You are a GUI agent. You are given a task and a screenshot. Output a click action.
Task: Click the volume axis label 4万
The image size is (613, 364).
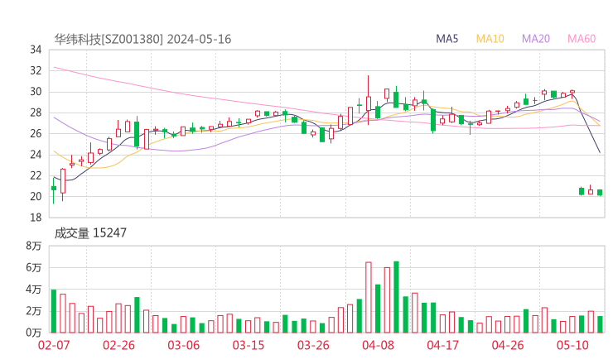click(34, 290)
